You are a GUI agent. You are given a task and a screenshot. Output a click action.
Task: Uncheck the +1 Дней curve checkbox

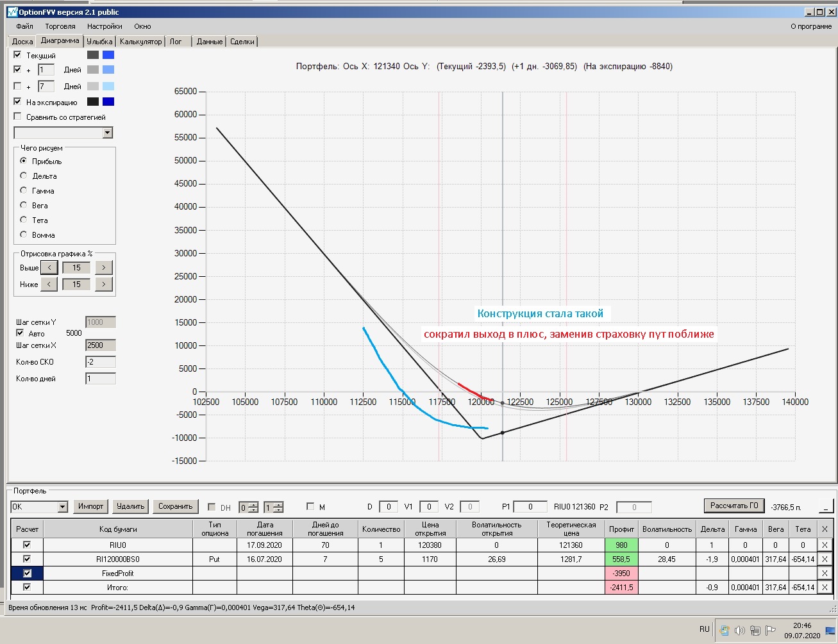(18, 69)
